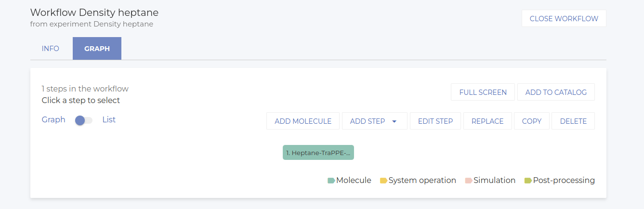Viewport: 644px width, 209px height.
Task: Toggle the Graph/List view switch
Action: [x=83, y=120]
